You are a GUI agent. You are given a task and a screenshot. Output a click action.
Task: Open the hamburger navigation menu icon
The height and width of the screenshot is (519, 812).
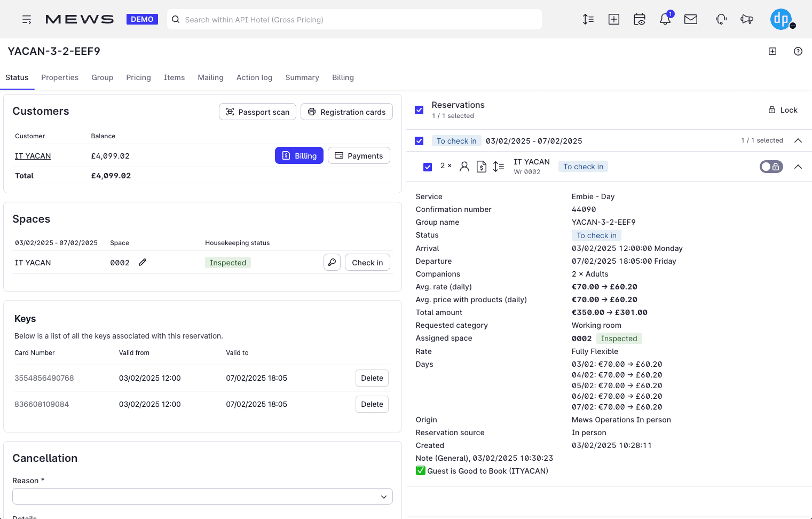[27, 20]
